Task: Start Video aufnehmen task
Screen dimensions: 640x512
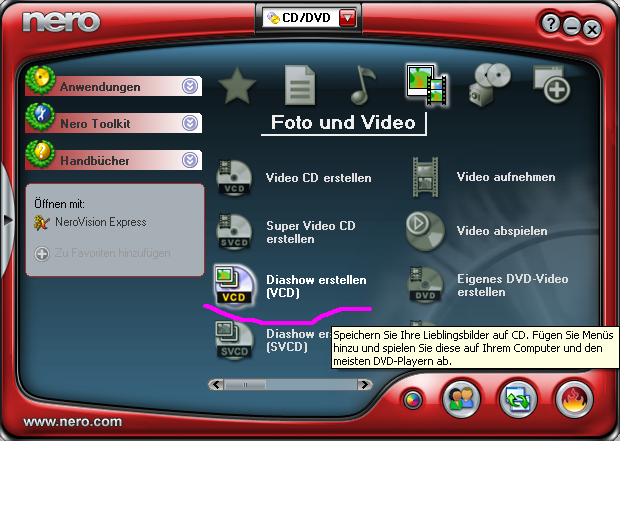Action: (506, 177)
